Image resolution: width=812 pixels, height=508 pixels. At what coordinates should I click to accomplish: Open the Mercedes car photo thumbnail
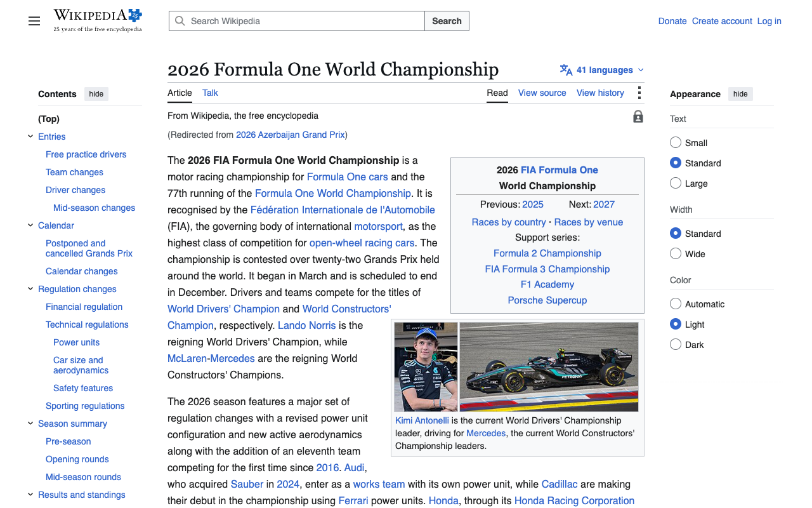549,367
